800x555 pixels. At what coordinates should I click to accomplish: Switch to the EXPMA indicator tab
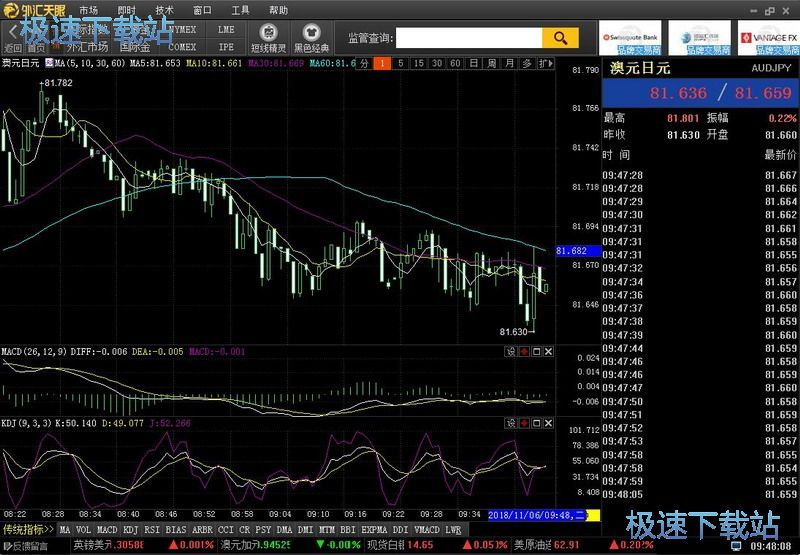point(374,530)
